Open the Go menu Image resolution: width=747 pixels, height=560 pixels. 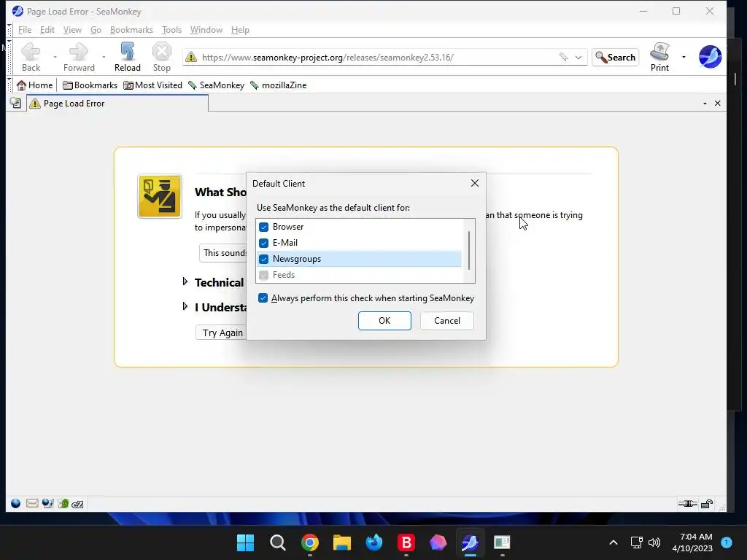96,29
